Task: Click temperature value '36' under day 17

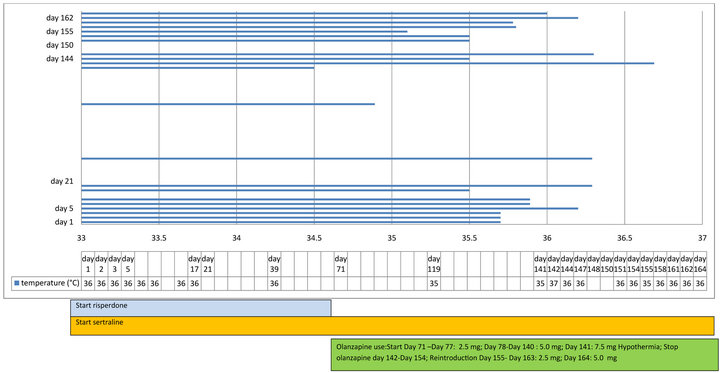Action: [x=195, y=284]
